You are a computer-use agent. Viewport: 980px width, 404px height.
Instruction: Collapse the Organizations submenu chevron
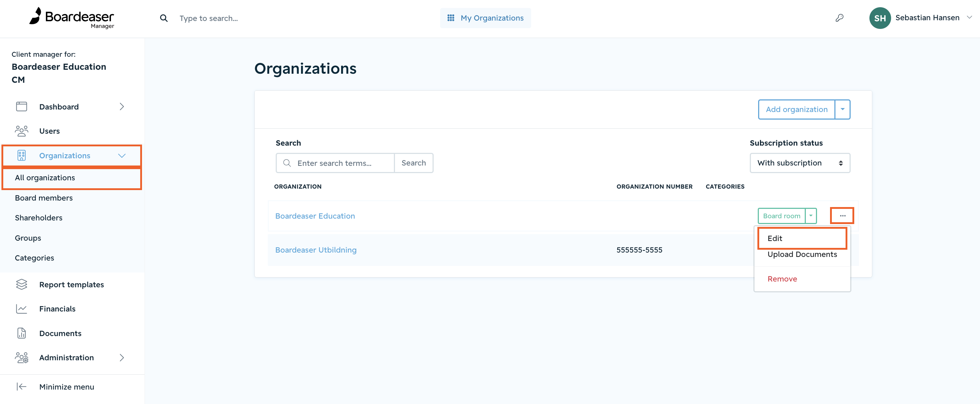(x=122, y=156)
